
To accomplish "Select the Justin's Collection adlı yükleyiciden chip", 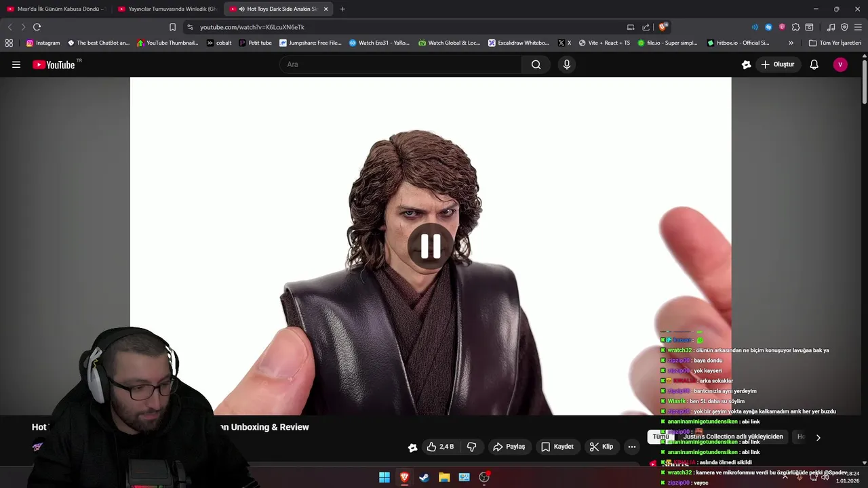I will pyautogui.click(x=733, y=437).
